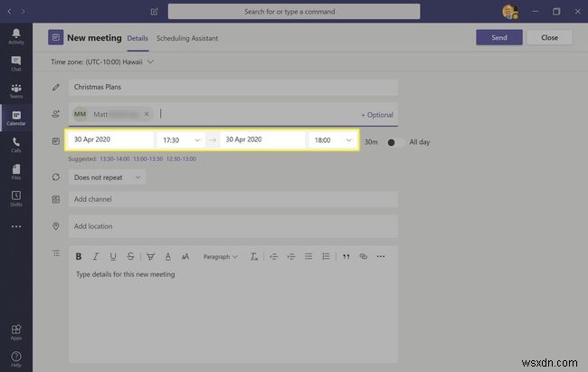Switch to Scheduling Assistant tab
The height and width of the screenshot is (372, 588).
(x=187, y=38)
